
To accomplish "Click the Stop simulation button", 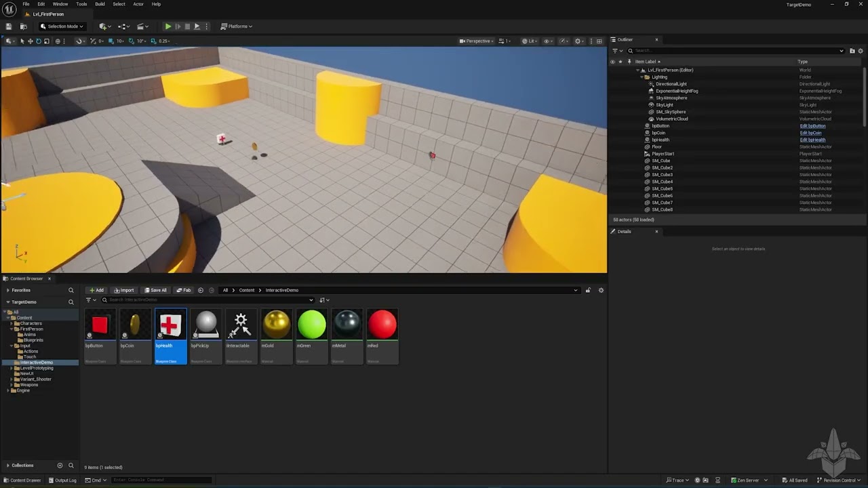I will pyautogui.click(x=187, y=26).
